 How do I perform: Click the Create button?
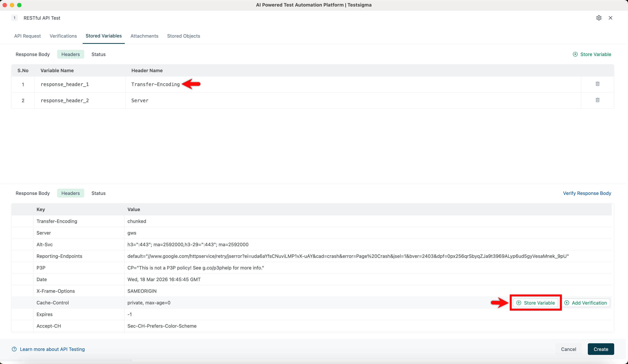(x=601, y=349)
